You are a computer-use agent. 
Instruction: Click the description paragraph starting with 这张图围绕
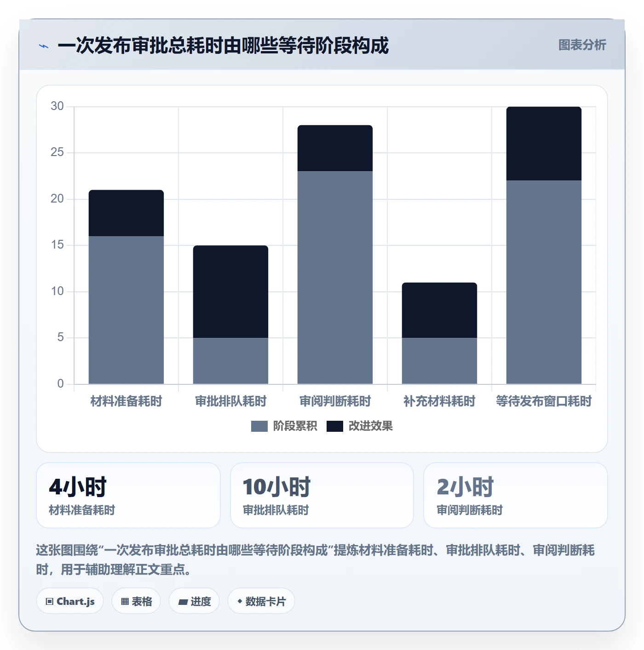(316, 560)
